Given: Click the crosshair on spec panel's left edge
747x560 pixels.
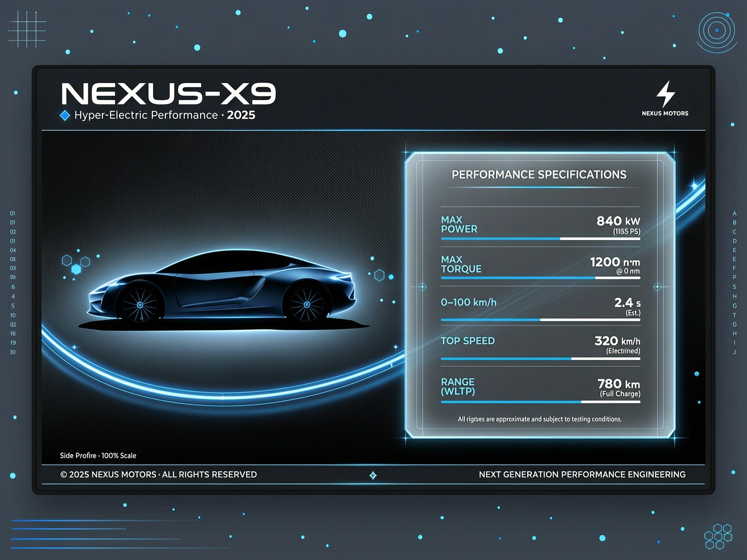Looking at the screenshot, I should (422, 287).
